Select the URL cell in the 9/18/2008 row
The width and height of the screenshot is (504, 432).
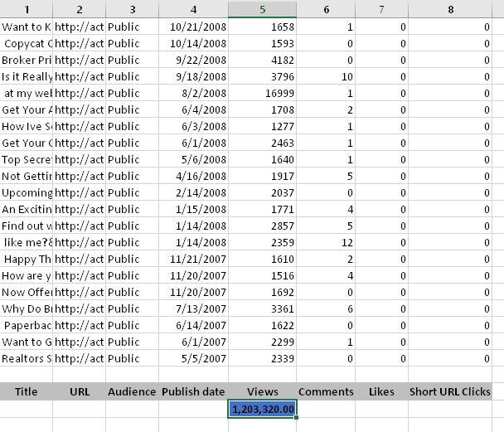pos(80,76)
